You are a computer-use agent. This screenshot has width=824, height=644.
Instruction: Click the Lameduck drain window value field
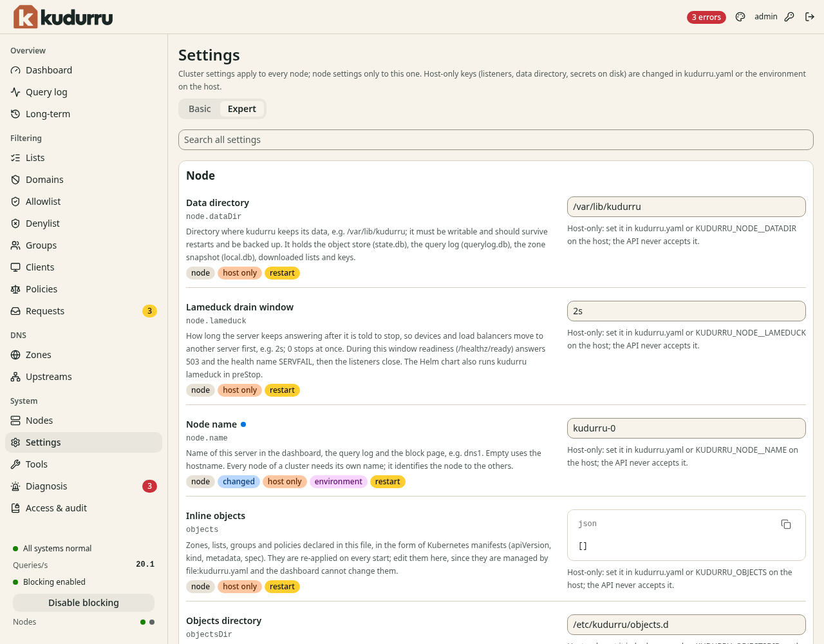coord(686,311)
